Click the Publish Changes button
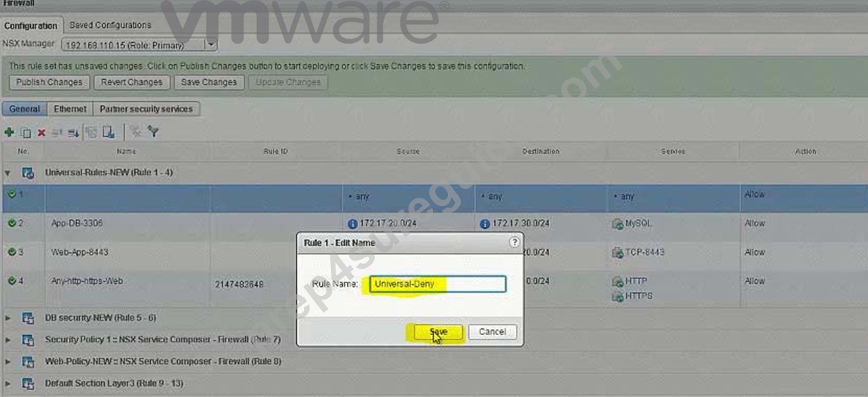868x397 pixels. [x=49, y=82]
